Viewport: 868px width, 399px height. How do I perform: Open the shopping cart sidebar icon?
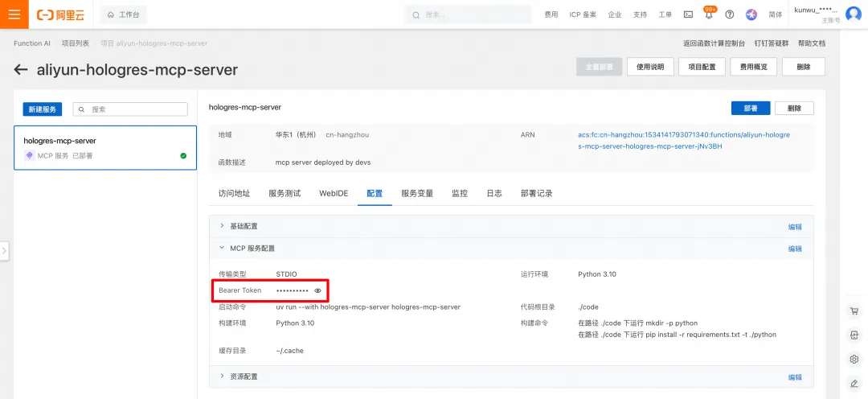(854, 311)
